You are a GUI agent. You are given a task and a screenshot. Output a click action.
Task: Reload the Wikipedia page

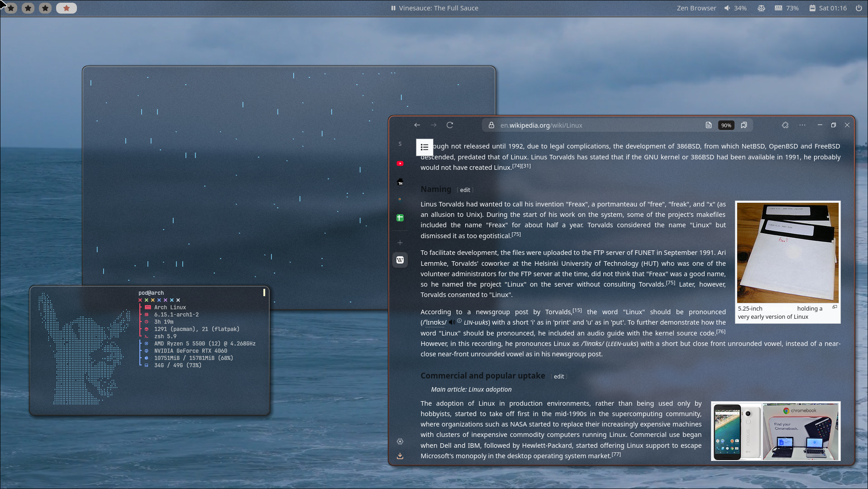coord(449,125)
